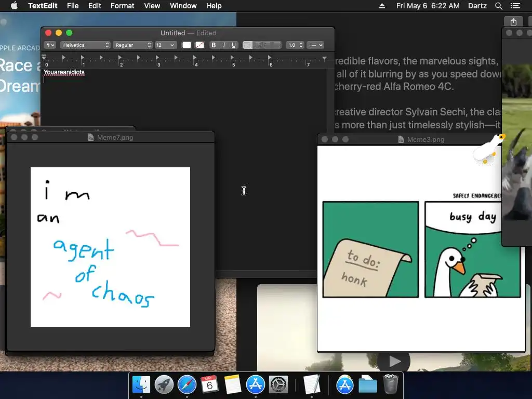Open the font size 12 combo box
The image size is (532, 399).
point(165,45)
